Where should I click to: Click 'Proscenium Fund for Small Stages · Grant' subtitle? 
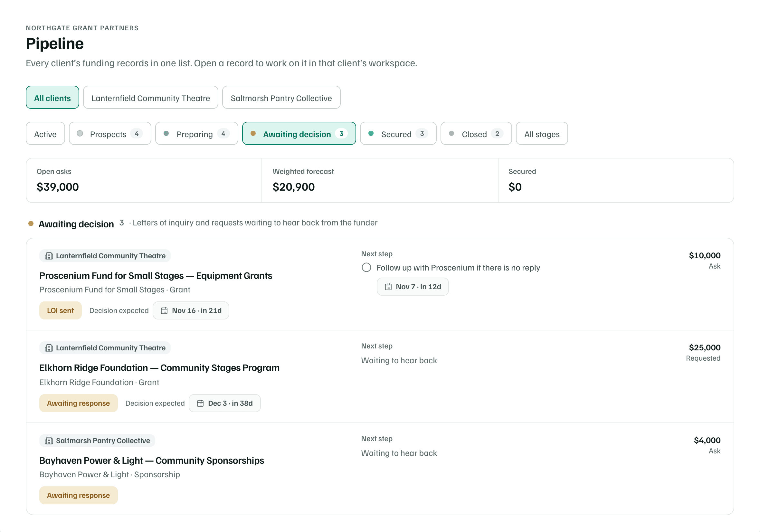coord(115,290)
